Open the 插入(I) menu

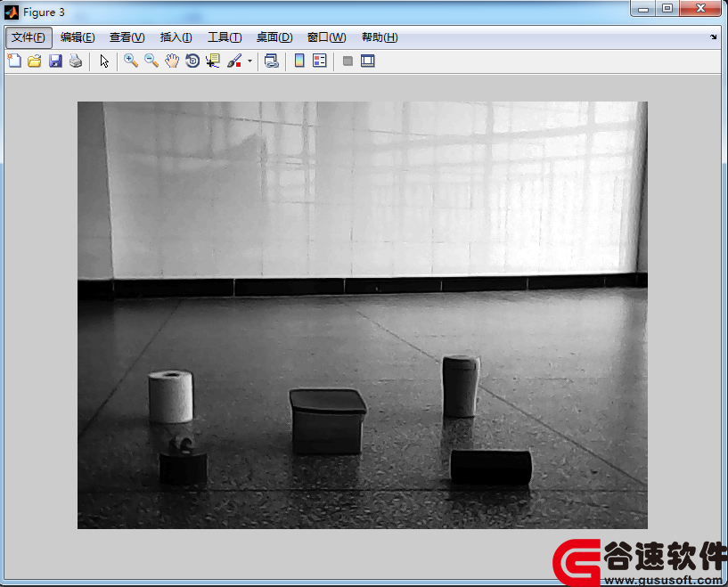(x=176, y=37)
